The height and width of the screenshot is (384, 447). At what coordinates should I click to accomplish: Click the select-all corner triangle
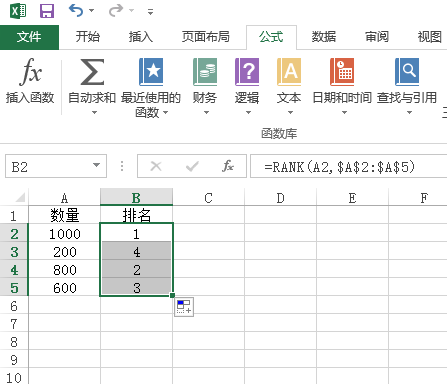tap(20, 197)
